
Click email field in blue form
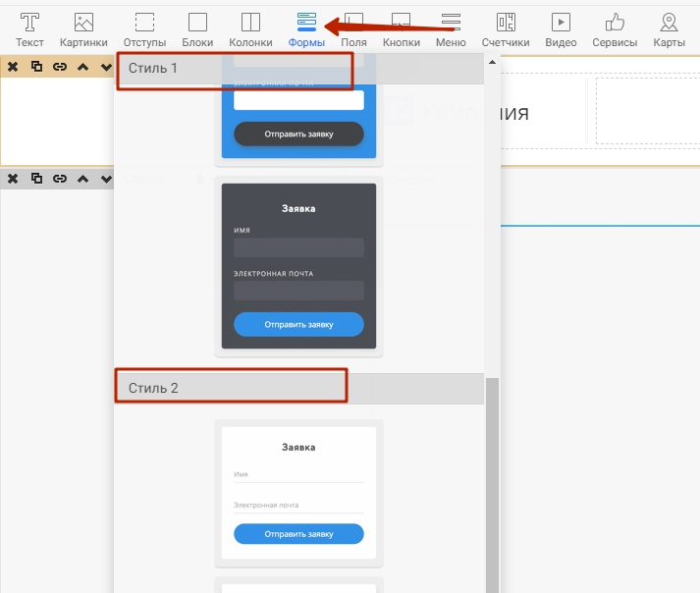tap(298, 100)
